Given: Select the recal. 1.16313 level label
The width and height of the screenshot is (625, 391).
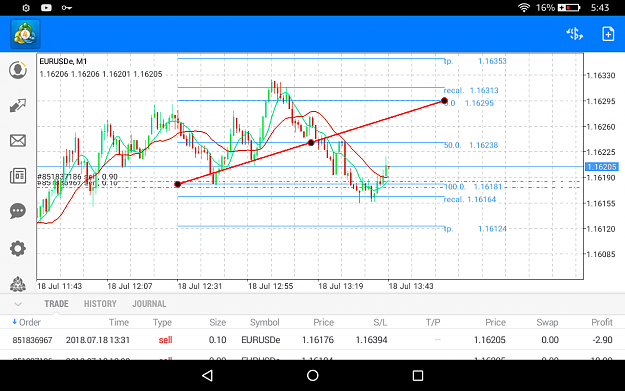Looking at the screenshot, I should [471, 90].
